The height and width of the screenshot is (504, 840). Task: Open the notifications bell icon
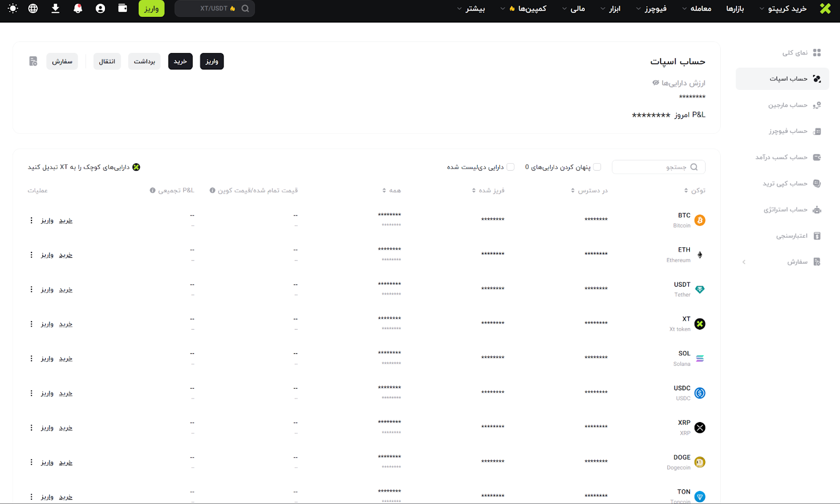[78, 8]
